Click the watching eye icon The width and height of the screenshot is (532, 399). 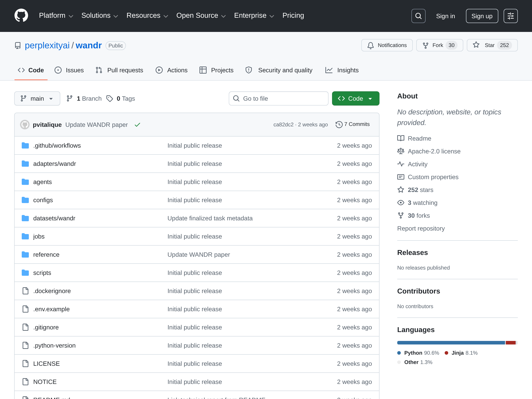[x=401, y=203]
